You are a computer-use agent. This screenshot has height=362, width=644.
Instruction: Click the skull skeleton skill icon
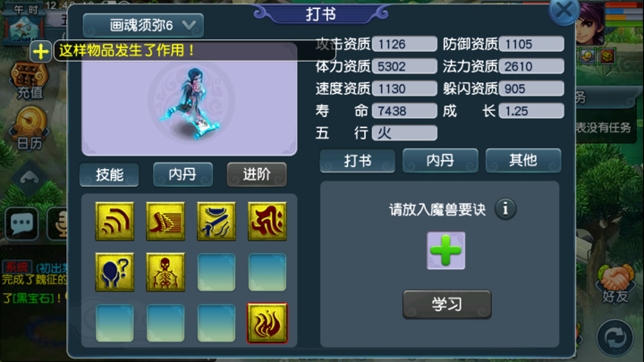[x=165, y=272]
